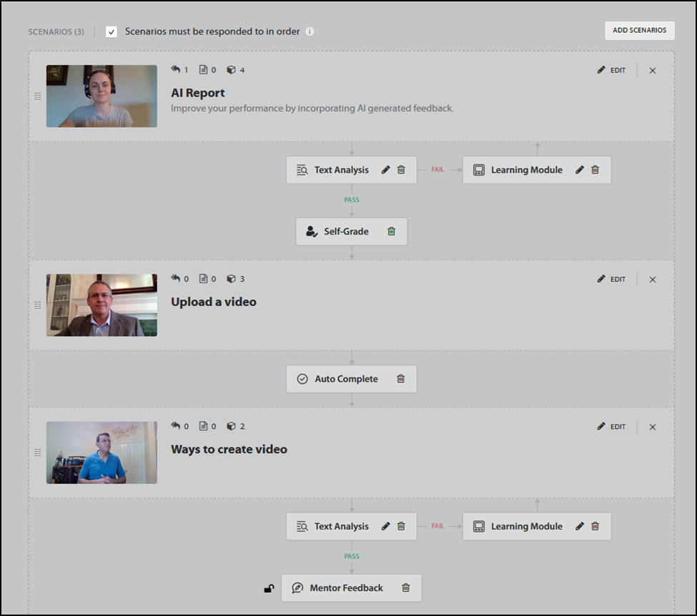Uncheck Scenarios must be responded to in order
This screenshot has width=697, height=616.
[112, 31]
